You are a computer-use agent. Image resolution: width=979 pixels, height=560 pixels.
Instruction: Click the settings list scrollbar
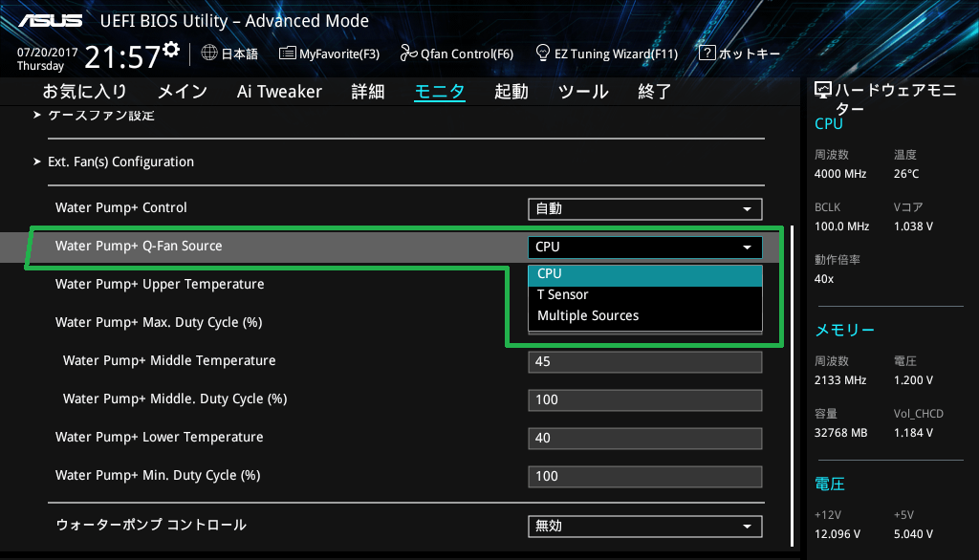[792, 386]
